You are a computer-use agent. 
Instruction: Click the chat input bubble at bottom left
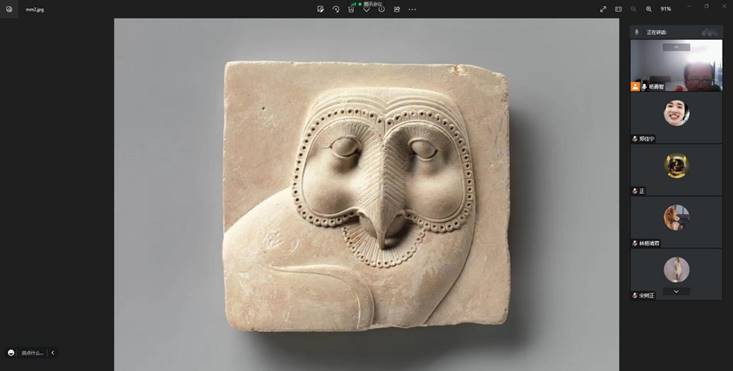(32, 353)
